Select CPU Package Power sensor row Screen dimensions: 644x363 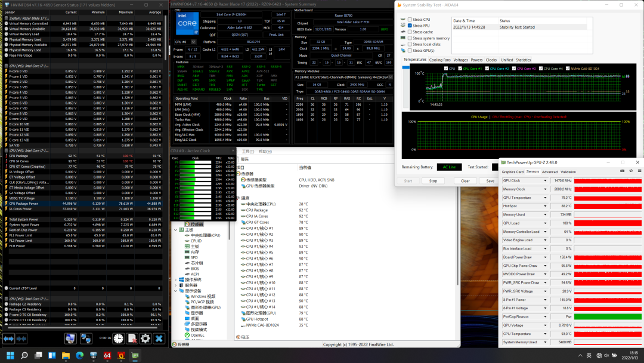83,204
